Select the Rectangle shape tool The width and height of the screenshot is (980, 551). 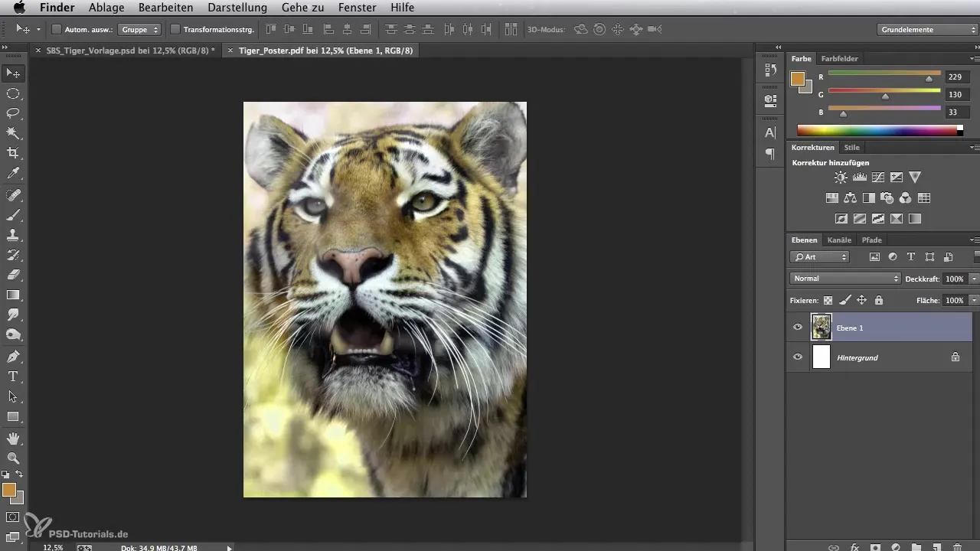pos(13,416)
